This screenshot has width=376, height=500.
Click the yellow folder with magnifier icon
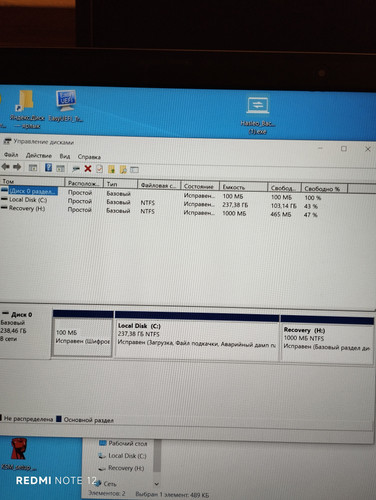click(x=123, y=170)
